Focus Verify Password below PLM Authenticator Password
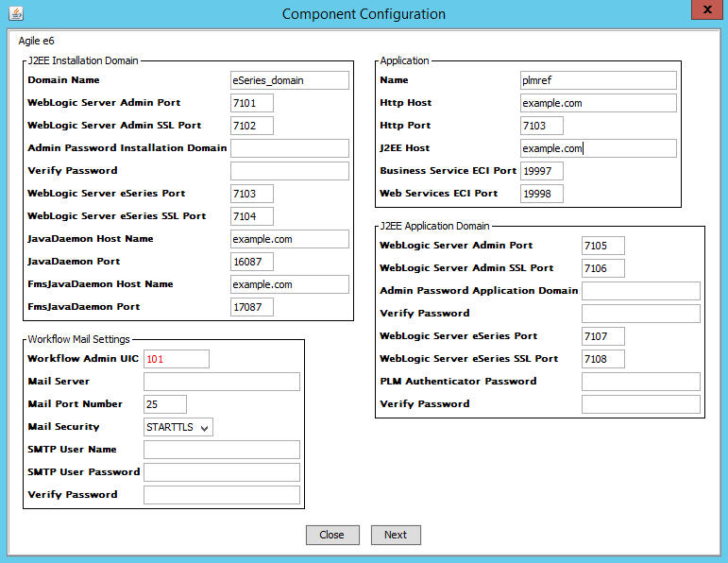Screen dimensions: 728x563 point(641,404)
